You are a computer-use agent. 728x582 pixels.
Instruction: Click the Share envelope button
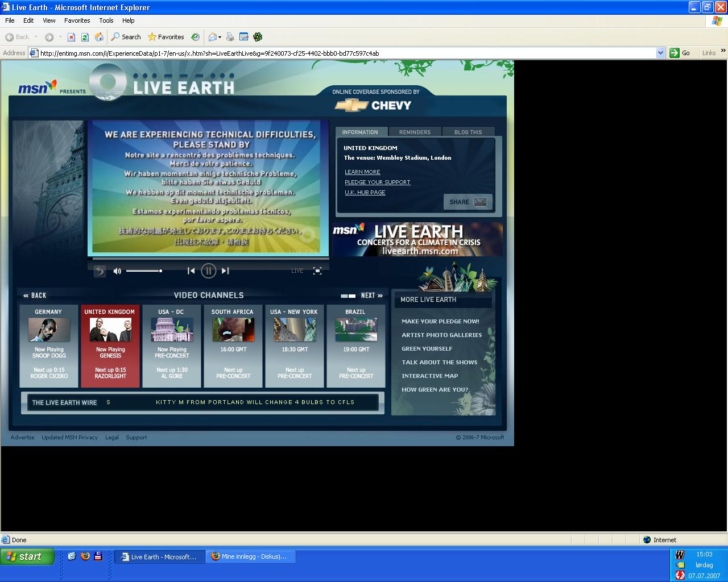(468, 202)
